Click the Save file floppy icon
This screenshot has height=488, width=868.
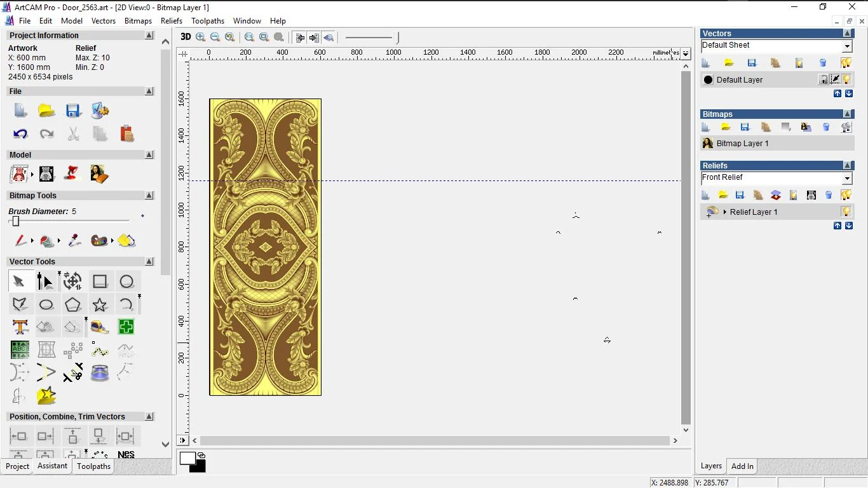click(x=73, y=111)
